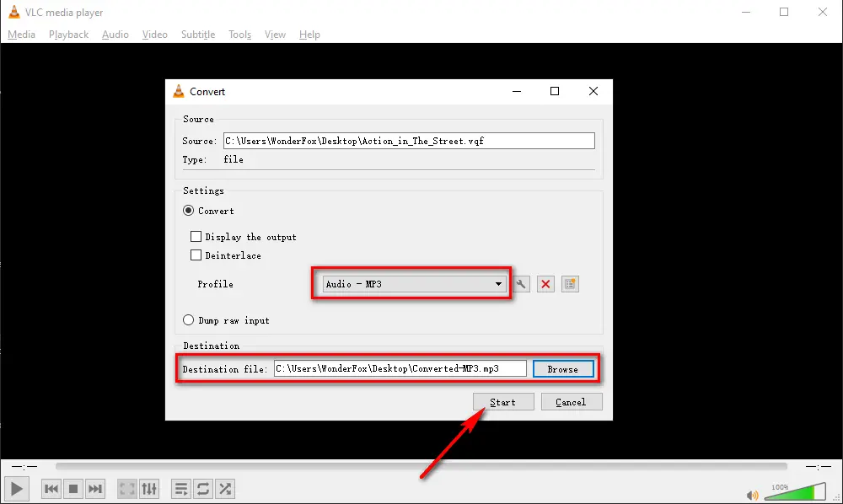Close the VLC media player main window
Screen dimensions: 843x504
point(823,12)
